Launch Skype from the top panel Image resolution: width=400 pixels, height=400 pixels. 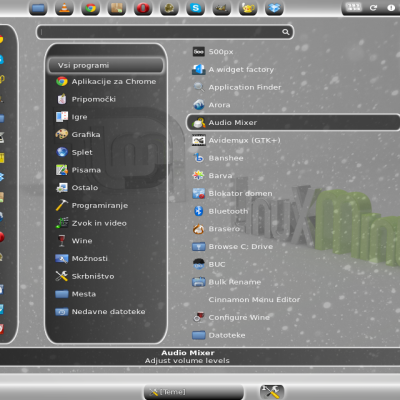[x=196, y=8]
